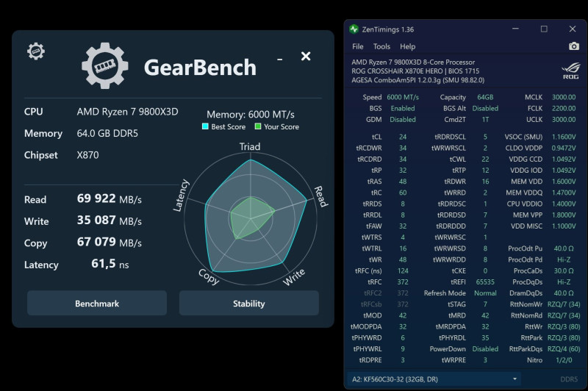Click the tRC value 60
Image resolution: width=588 pixels, height=391 pixels.
(x=403, y=193)
